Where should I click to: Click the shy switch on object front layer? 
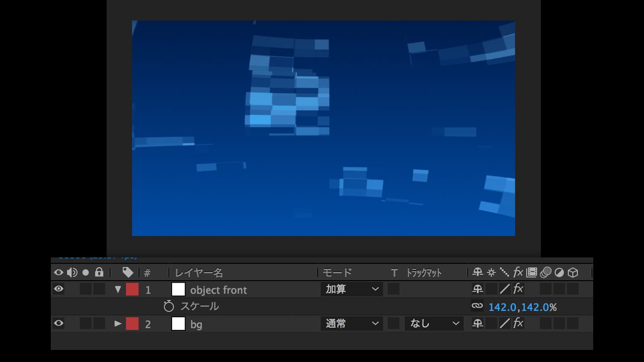tap(477, 290)
